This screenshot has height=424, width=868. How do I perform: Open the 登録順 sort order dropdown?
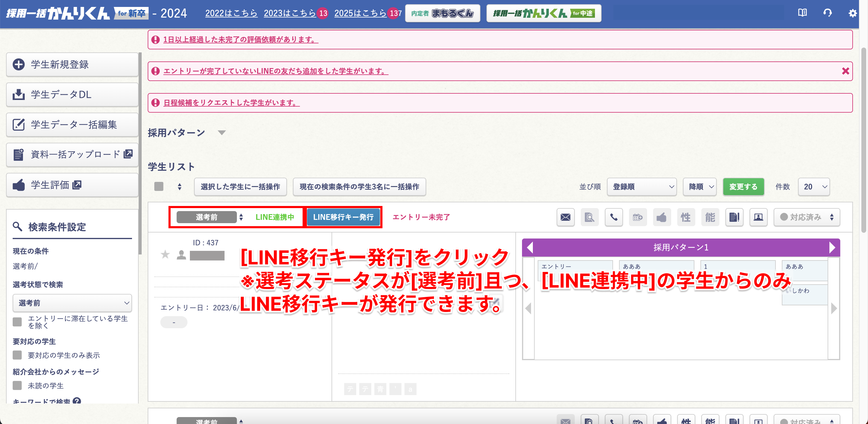point(642,187)
